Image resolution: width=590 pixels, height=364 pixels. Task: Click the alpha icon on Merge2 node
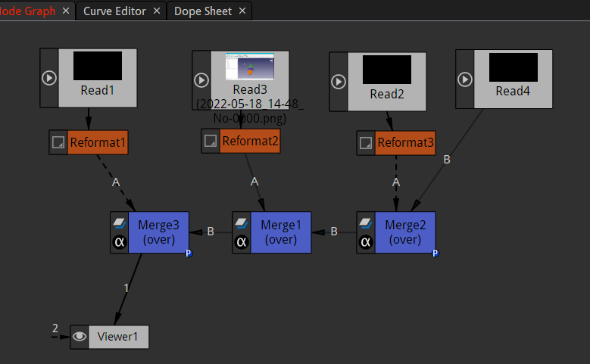366,243
